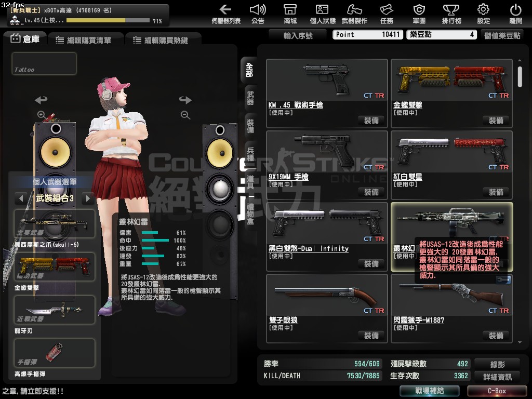Click the 殭屍擊殺數 value 492
Viewport: 532px width, 399px height.
point(462,364)
